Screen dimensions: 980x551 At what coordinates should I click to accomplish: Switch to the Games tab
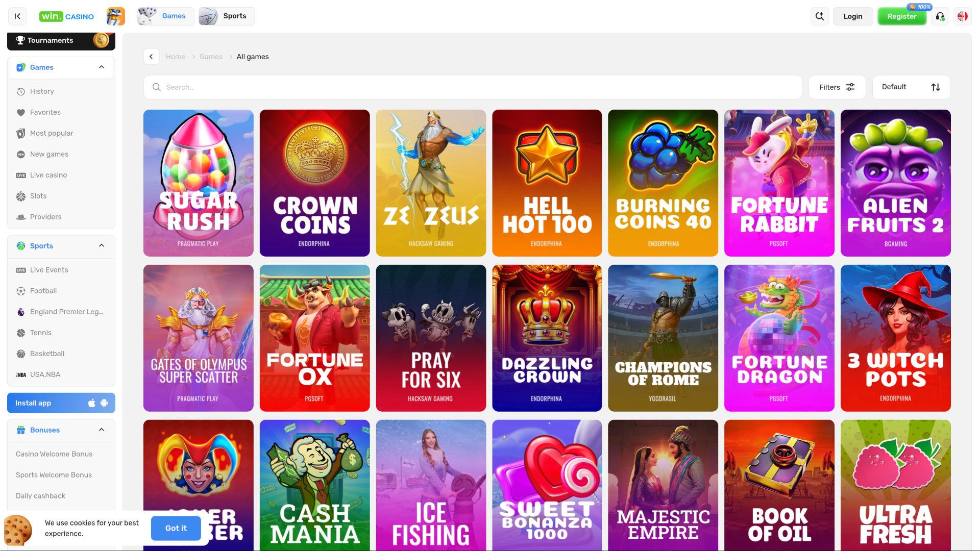click(x=166, y=16)
